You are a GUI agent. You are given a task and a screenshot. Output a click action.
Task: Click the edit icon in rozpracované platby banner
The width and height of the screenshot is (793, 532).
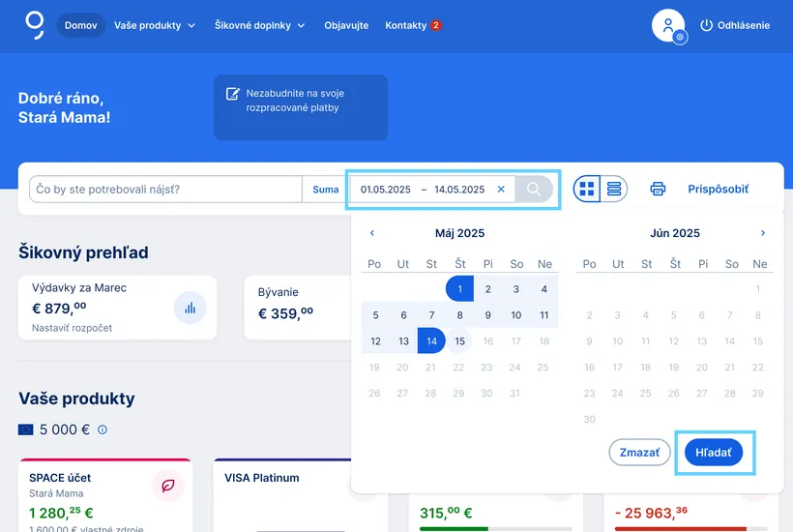(233, 94)
